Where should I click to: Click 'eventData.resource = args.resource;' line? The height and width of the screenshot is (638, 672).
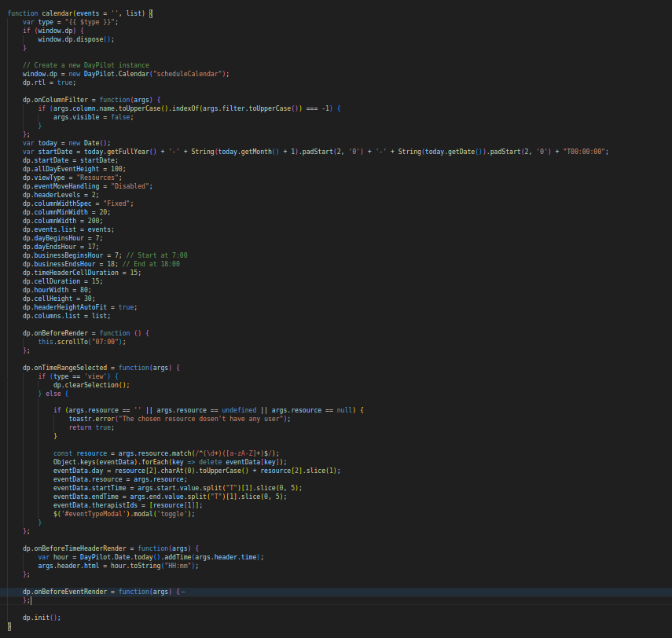120,479
